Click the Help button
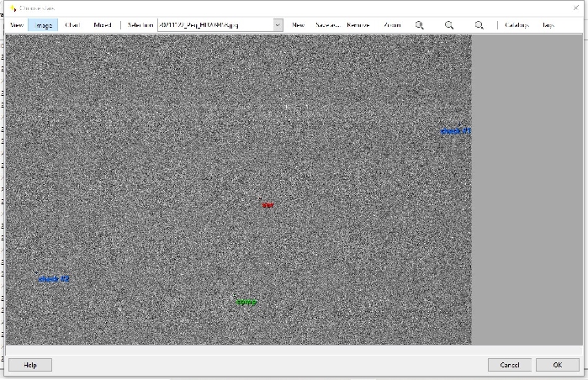588x380 pixels. tap(30, 365)
